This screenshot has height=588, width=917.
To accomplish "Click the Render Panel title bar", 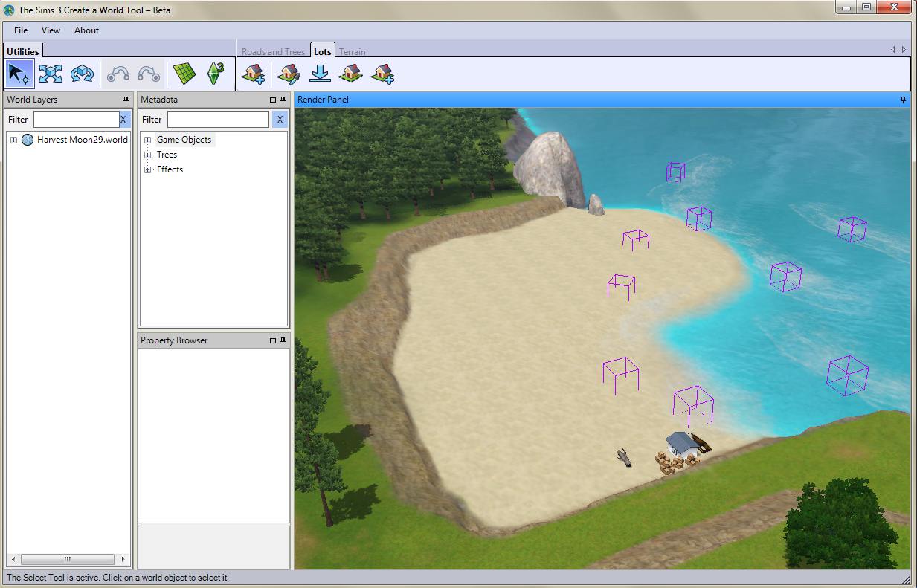I will tap(602, 100).
